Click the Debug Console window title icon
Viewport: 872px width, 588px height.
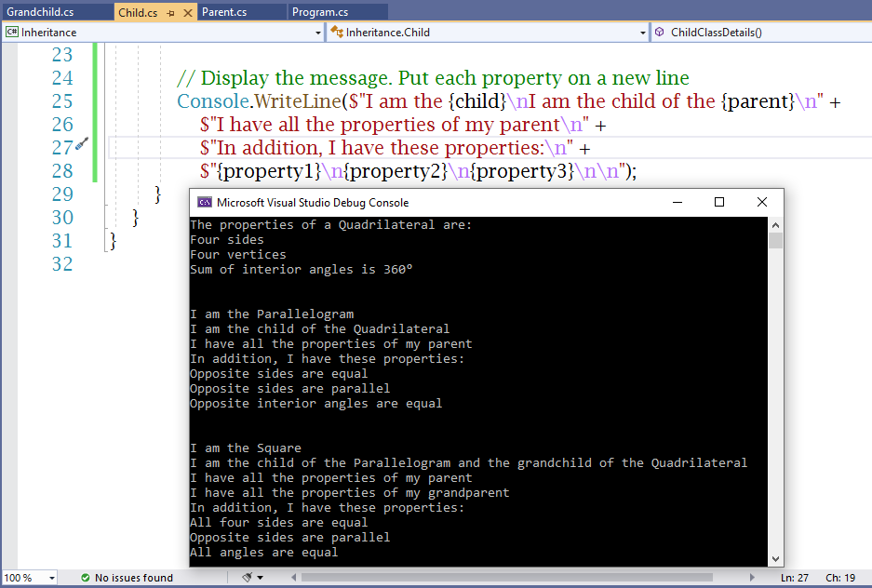pos(204,202)
